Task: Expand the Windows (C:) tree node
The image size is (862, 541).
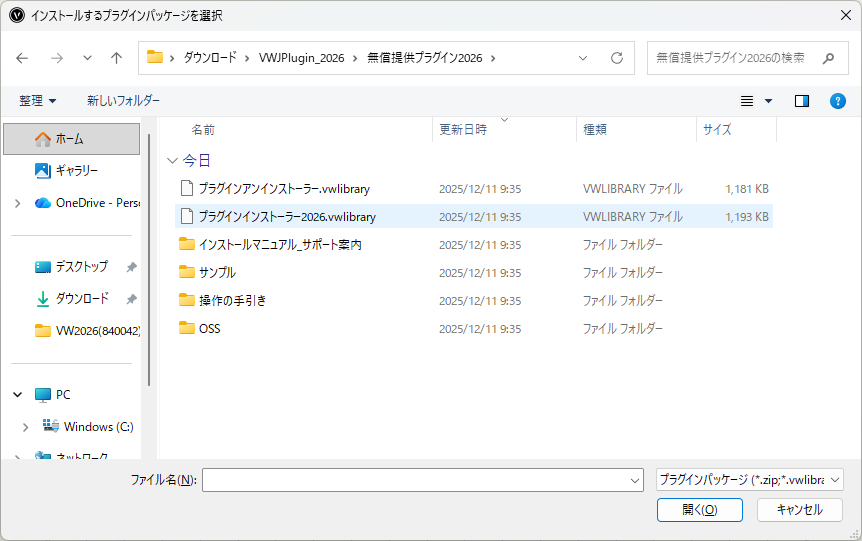Action: [x=26, y=427]
